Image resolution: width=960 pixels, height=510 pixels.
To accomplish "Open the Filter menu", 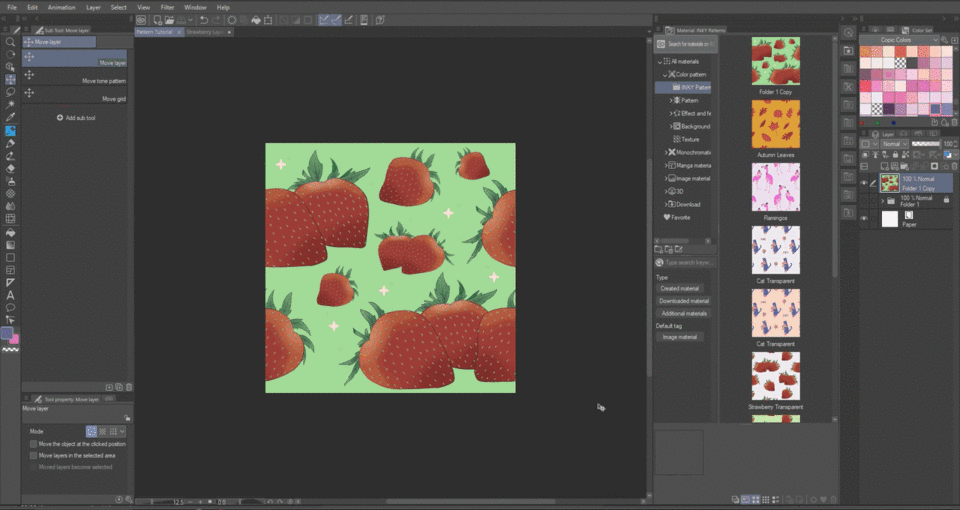I will coord(167,7).
